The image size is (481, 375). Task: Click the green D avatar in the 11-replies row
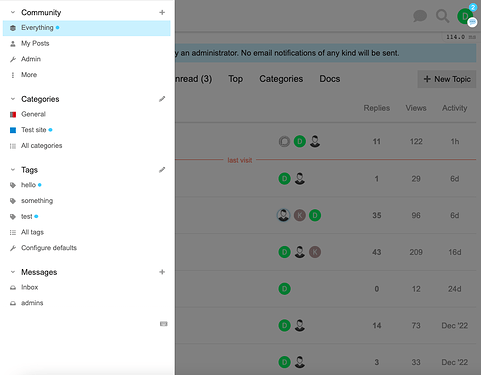[x=300, y=142]
